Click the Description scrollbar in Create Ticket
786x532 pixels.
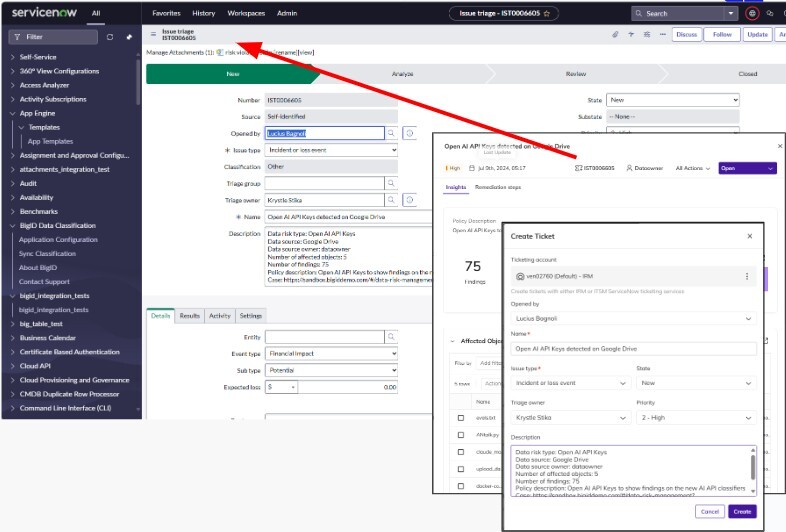(x=752, y=467)
